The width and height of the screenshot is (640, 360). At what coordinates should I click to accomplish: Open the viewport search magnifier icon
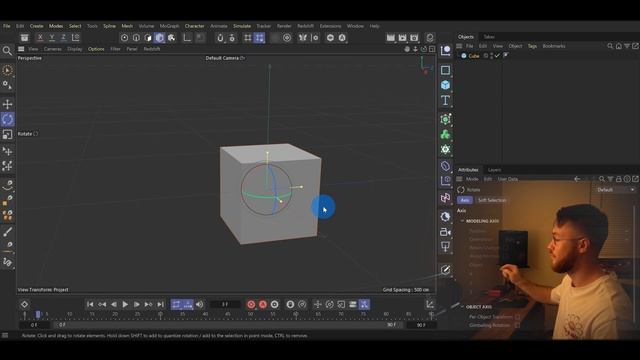7,51
